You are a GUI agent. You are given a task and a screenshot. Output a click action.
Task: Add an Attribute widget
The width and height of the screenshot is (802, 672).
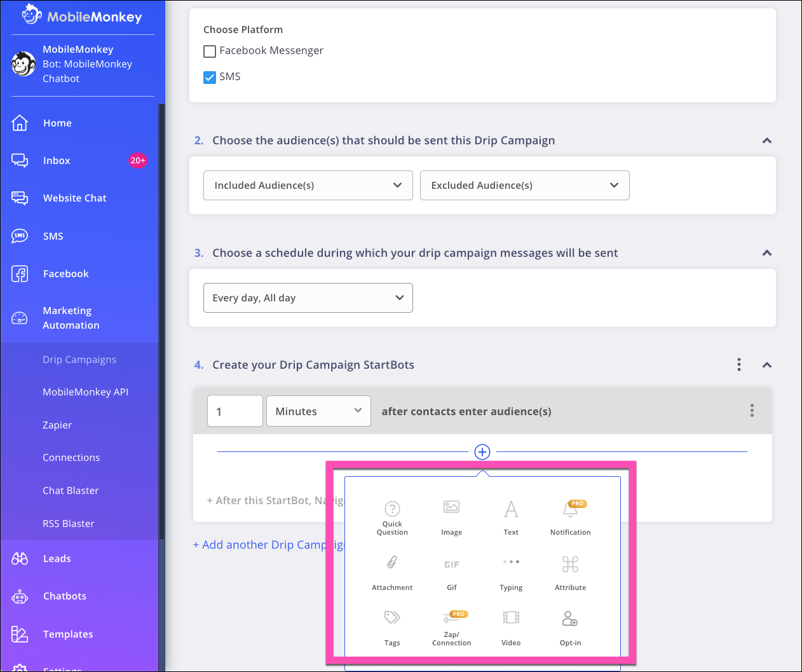570,573
